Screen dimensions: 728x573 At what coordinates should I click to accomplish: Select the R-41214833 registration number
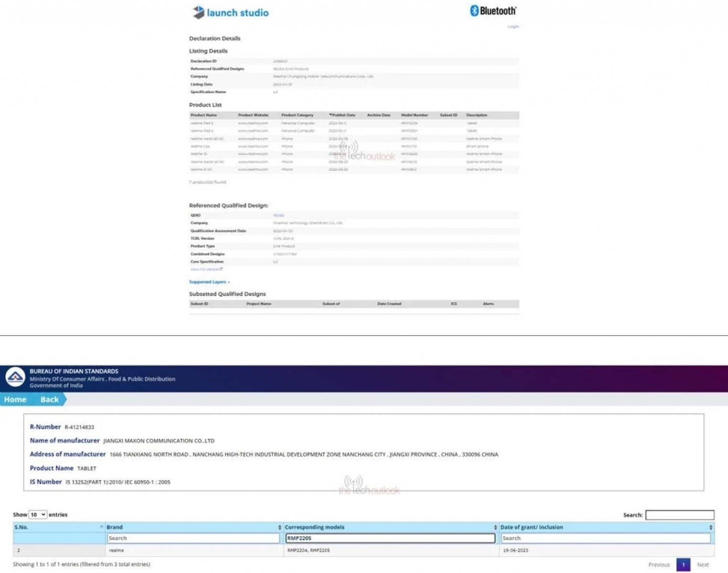pos(79,427)
